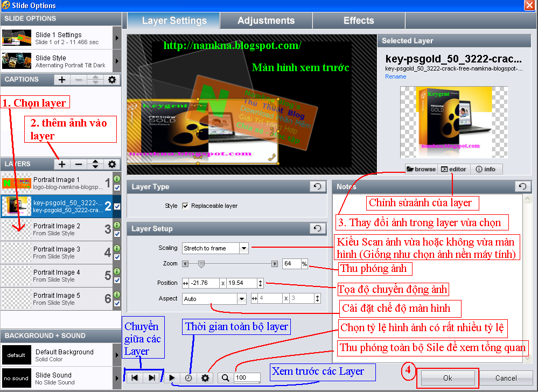Remove caption with minus icon in Captions
This screenshot has width=538, height=392.
[79, 80]
